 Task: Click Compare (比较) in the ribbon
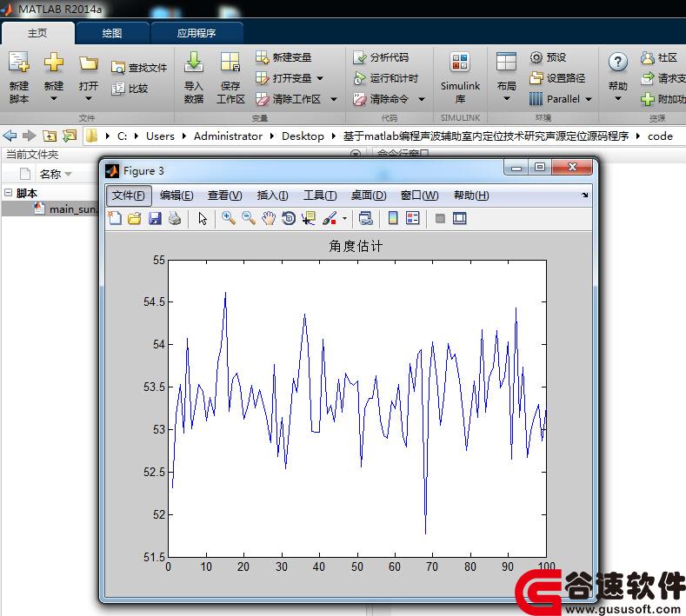pyautogui.click(x=130, y=89)
